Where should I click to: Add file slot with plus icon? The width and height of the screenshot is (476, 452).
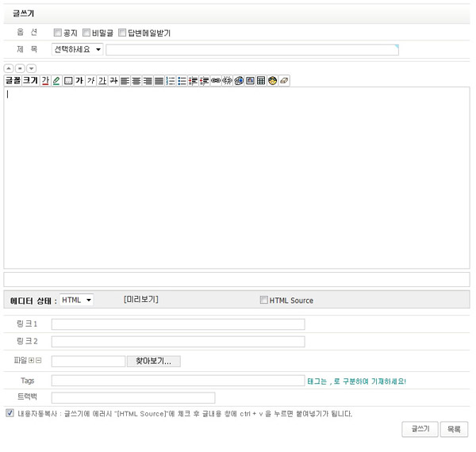[31, 360]
